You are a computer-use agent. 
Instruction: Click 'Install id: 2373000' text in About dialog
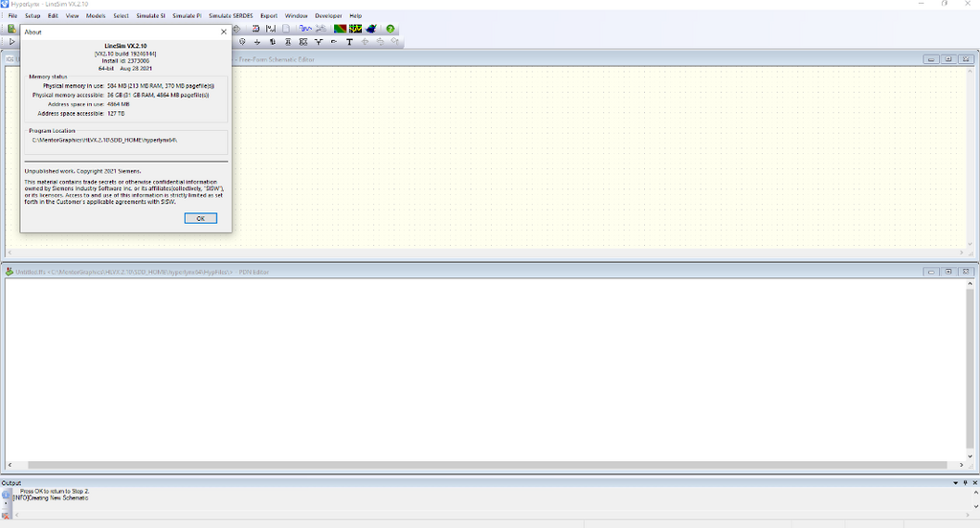[x=125, y=61]
